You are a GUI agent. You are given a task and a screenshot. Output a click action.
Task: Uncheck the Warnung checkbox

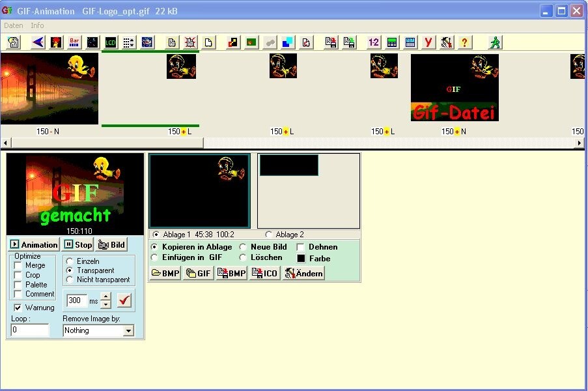18,308
